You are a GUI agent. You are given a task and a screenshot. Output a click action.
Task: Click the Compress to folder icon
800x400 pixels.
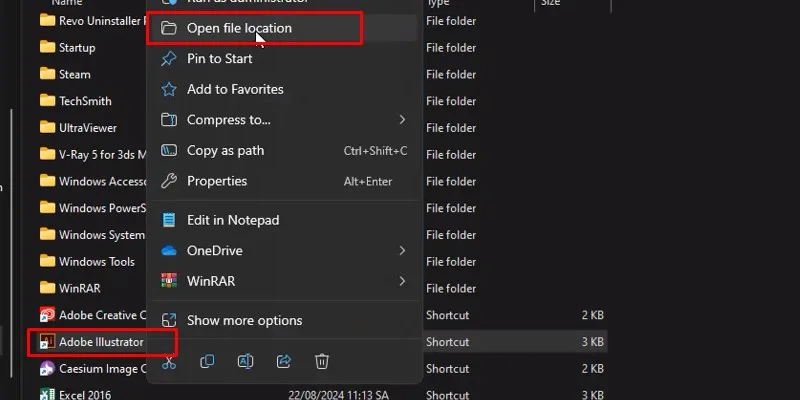[169, 120]
